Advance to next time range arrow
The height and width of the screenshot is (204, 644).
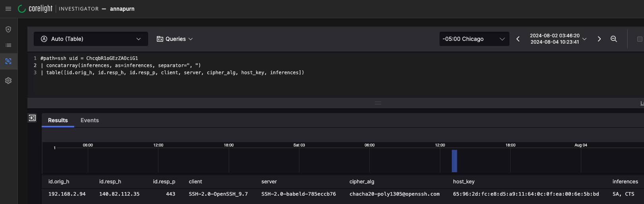pos(599,39)
